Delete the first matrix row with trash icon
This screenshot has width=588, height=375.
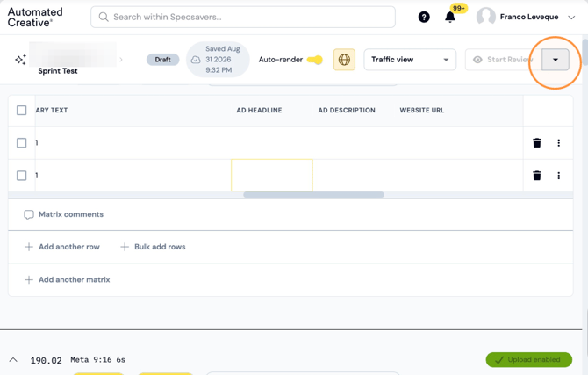tap(537, 142)
